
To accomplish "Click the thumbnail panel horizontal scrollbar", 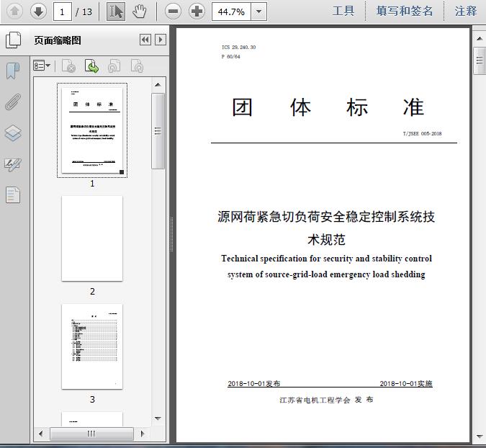I will 91,433.
